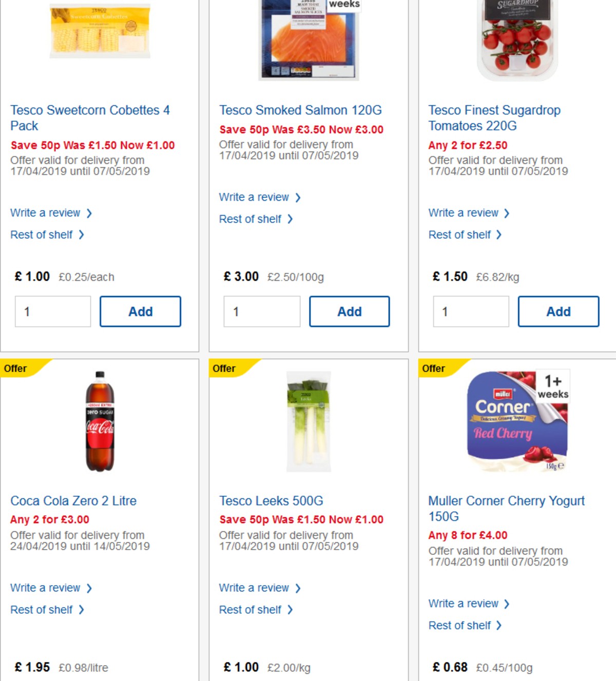
Task: View rest of shelf for Tesco Leeks
Action: tap(251, 610)
